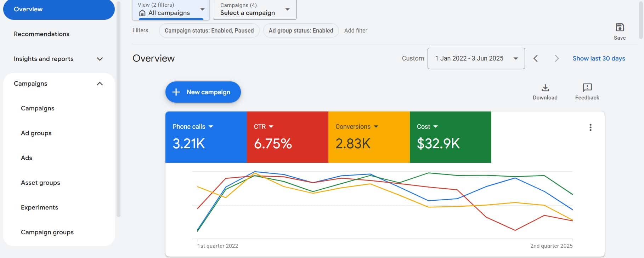Click the All campaigns home icon
Image resolution: width=644 pixels, height=258 pixels.
[142, 13]
